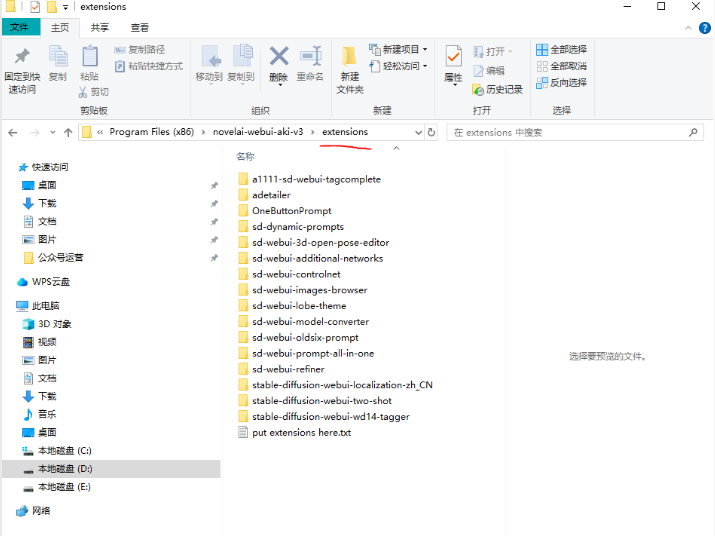Click Select none (全部取消)
Image resolution: width=715 pixels, height=536 pixels.
tap(561, 66)
